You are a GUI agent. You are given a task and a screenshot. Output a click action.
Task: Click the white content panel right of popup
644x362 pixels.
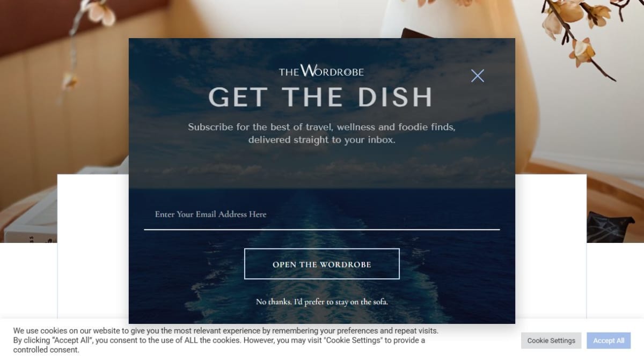(x=551, y=247)
